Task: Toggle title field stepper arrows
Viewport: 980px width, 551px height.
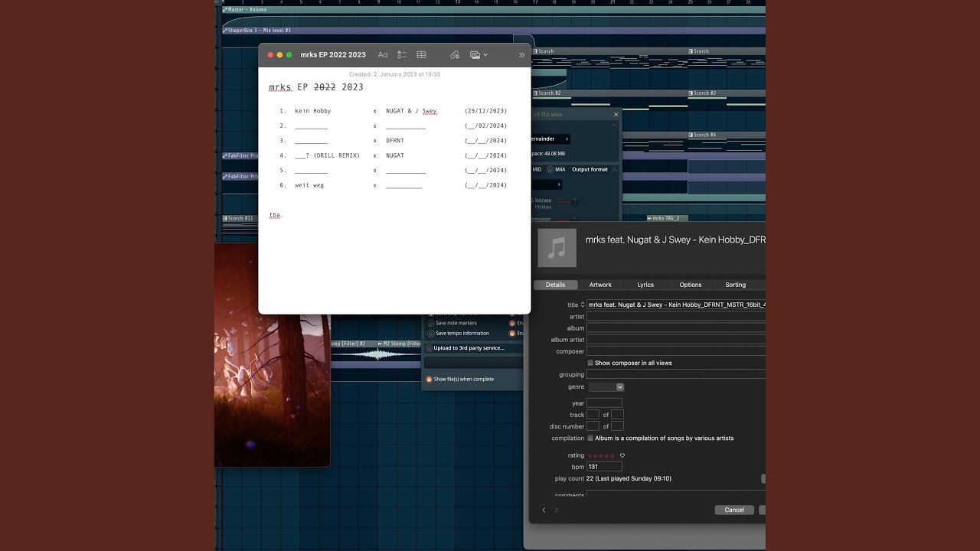Action: click(x=583, y=305)
